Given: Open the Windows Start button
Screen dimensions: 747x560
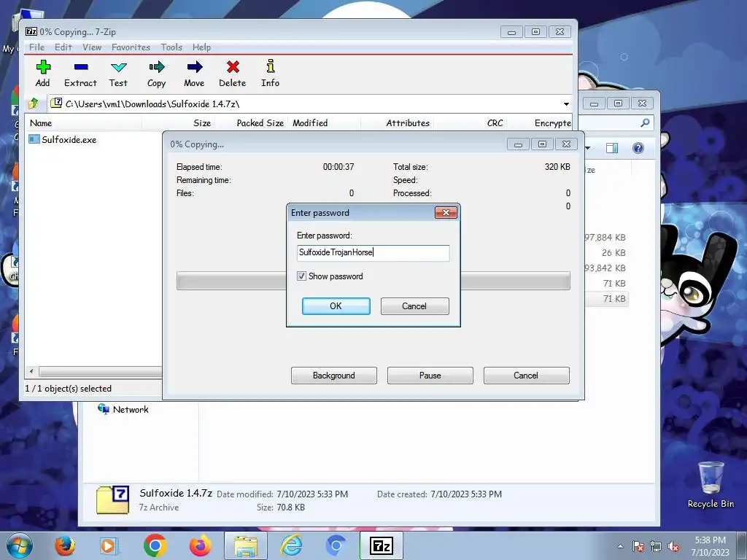Looking at the screenshot, I should click(20, 545).
